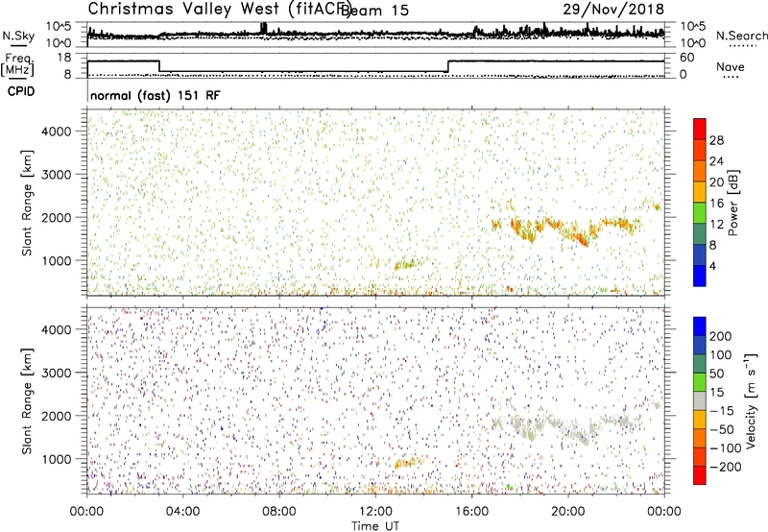Click the 08:00 time axis label
Screen dimensions: 768x532
point(279,512)
